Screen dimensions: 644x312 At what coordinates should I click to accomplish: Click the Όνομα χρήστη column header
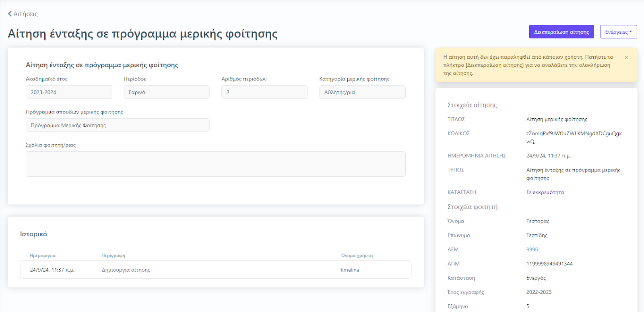coord(357,256)
